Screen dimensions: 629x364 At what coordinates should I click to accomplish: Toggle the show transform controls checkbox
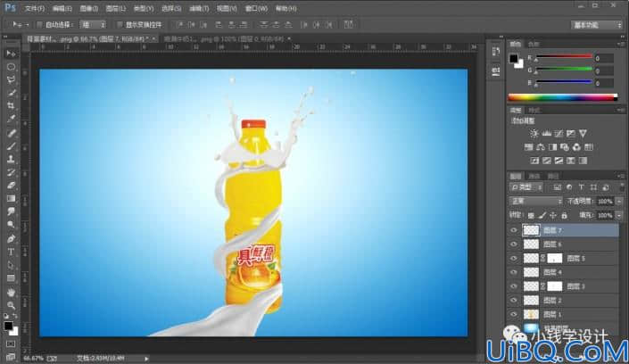click(120, 25)
